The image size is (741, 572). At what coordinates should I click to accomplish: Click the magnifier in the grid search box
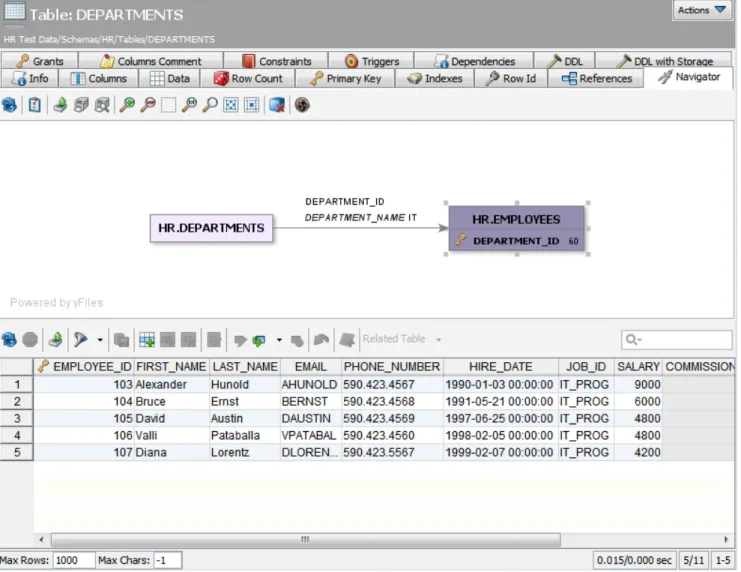click(632, 339)
